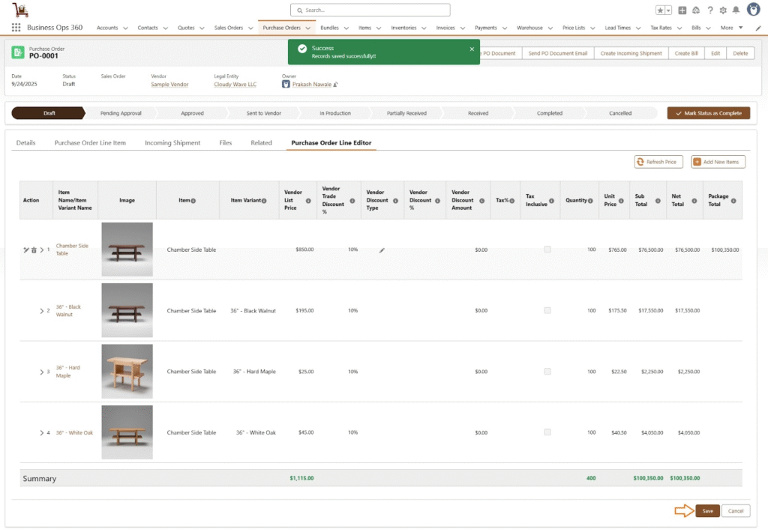Screen dimensions: 768x532
Task: Toggle Tax Inclusive for 36" Black Walnut row
Action: (547, 310)
